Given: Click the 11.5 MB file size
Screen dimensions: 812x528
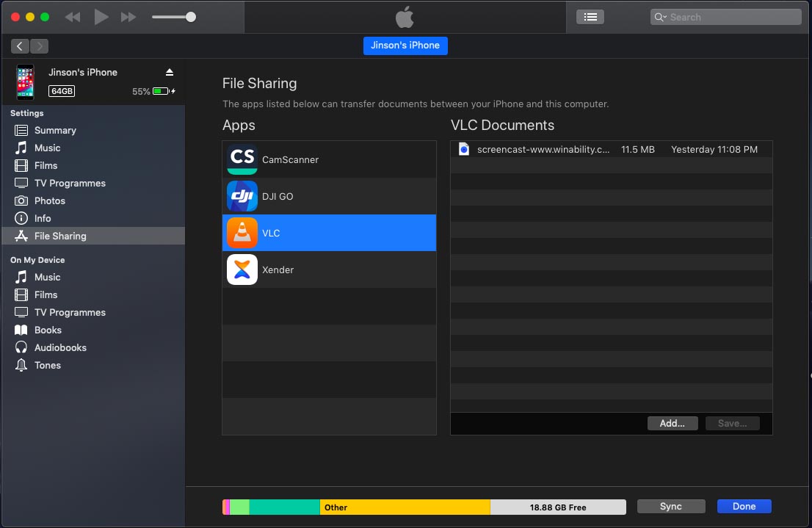Looking at the screenshot, I should (x=637, y=149).
